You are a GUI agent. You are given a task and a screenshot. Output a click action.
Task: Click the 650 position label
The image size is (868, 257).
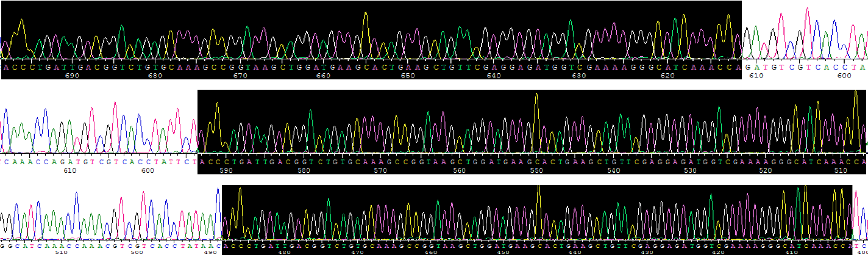pos(407,76)
